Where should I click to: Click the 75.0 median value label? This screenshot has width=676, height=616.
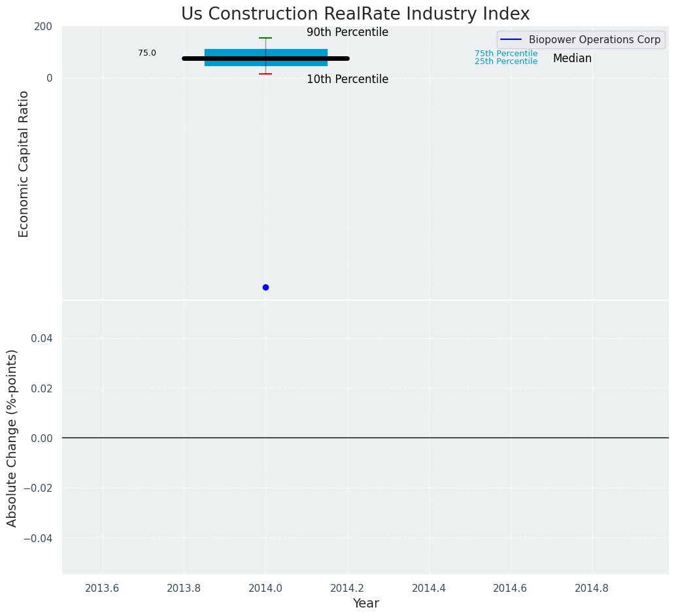click(147, 53)
